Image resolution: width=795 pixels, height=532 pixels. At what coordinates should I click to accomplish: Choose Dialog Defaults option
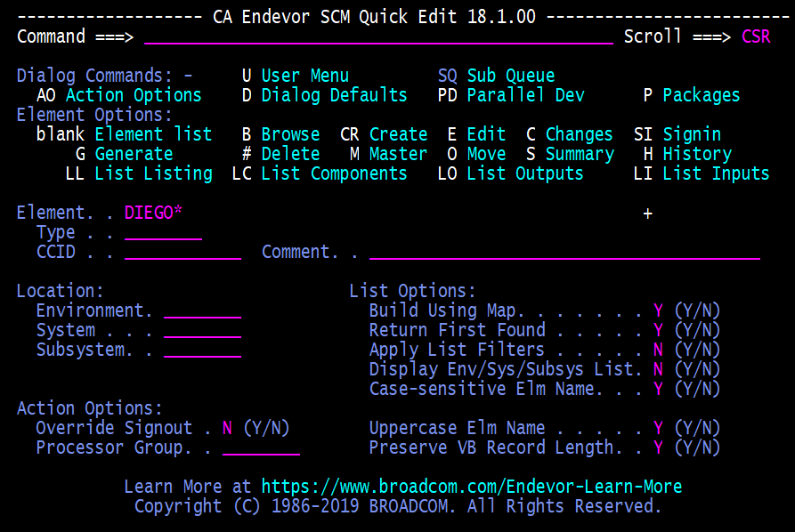334,95
